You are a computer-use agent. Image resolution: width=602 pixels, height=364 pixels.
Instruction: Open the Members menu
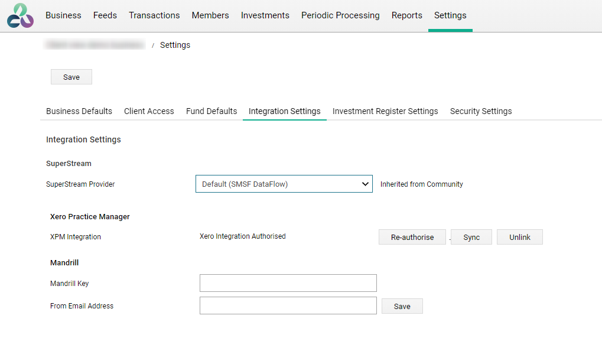click(x=210, y=15)
